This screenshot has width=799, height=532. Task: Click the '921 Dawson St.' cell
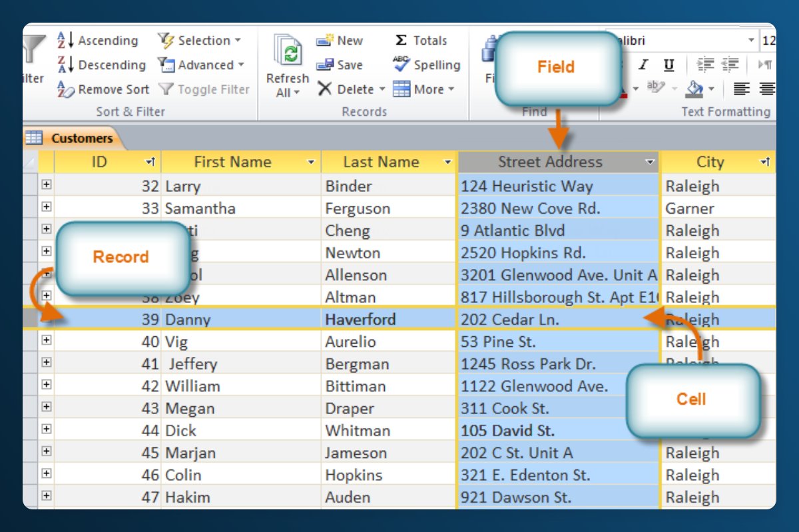coord(558,497)
